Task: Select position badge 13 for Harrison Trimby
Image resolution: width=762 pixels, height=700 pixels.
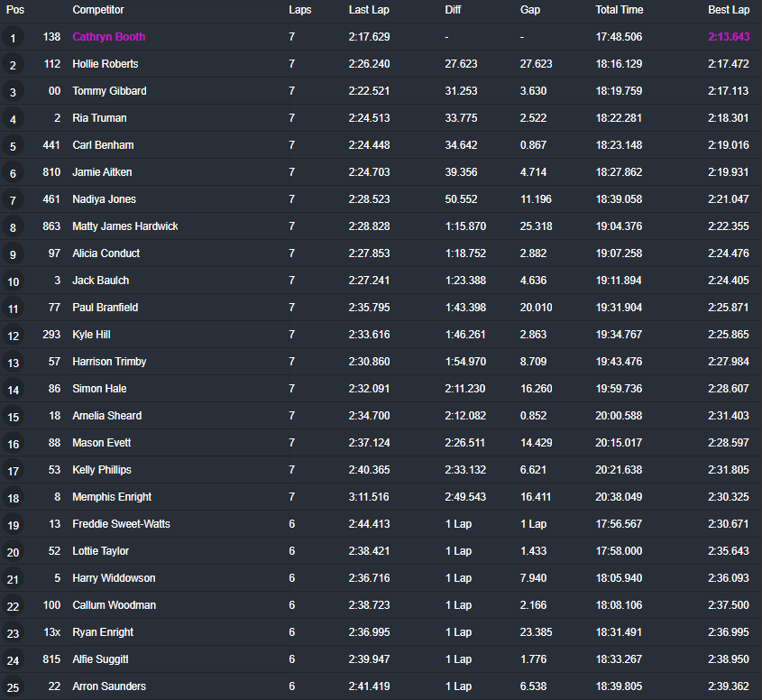Action: pos(13,362)
